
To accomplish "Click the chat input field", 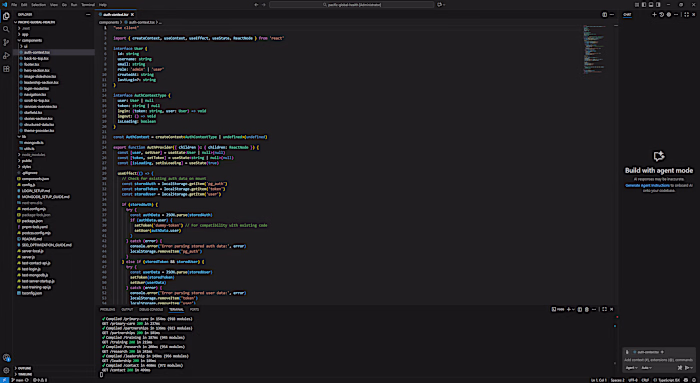I will pyautogui.click(x=658, y=360).
